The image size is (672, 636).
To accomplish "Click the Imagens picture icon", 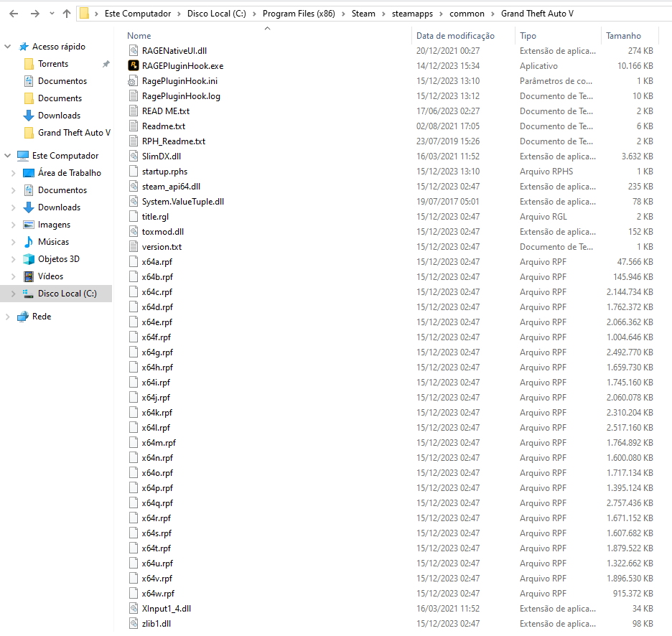I will [29, 225].
